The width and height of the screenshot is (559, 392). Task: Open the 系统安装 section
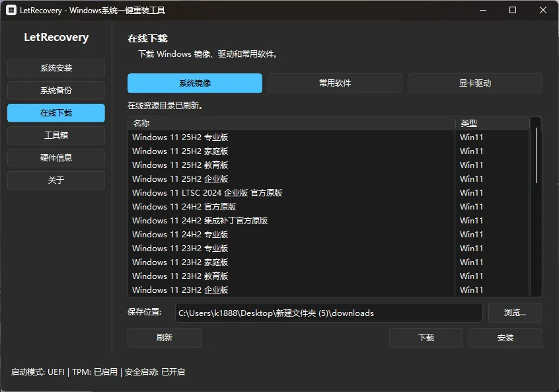pos(56,68)
